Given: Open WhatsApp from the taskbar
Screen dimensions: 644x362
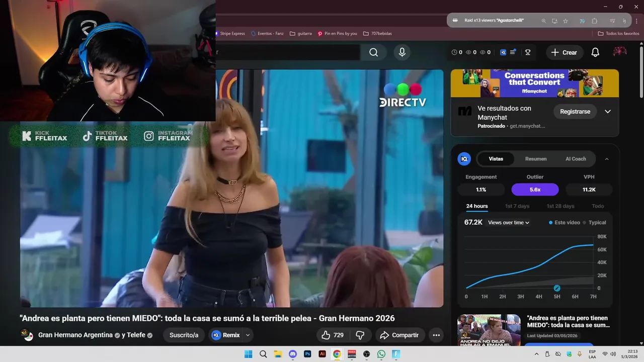Looking at the screenshot, I should pos(381,354).
